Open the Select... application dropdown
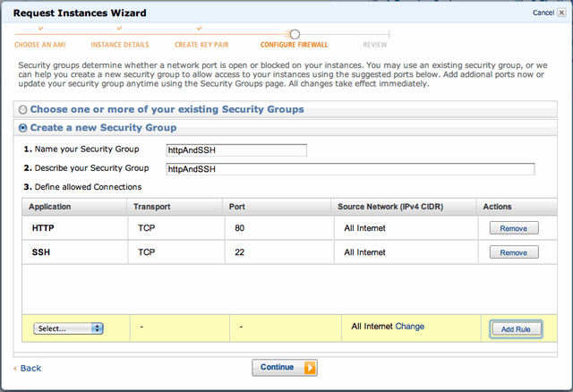This screenshot has width=573, height=392. point(68,328)
